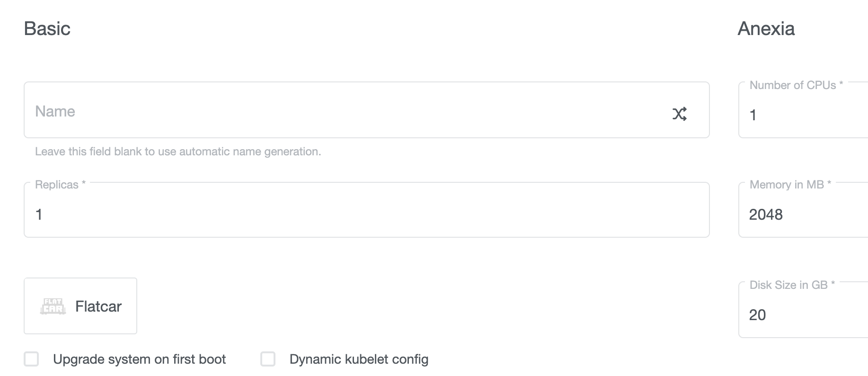
Task: Select the memory value 2048
Action: point(767,214)
